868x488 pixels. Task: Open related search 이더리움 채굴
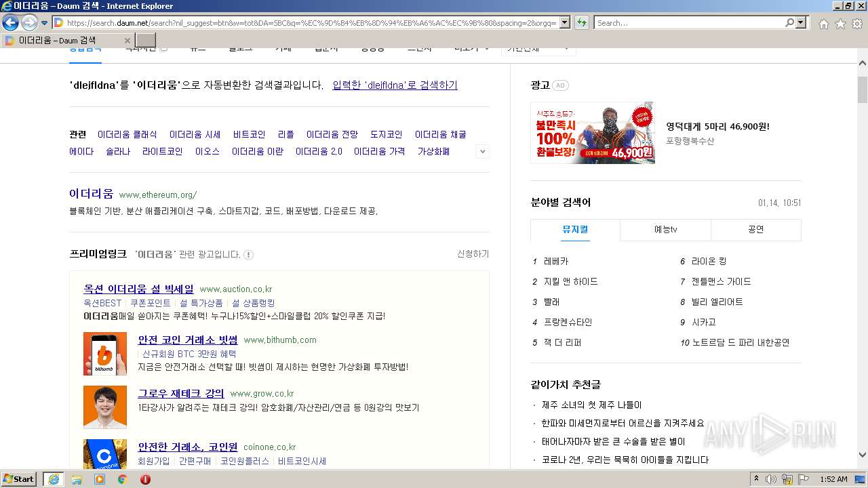(x=440, y=134)
